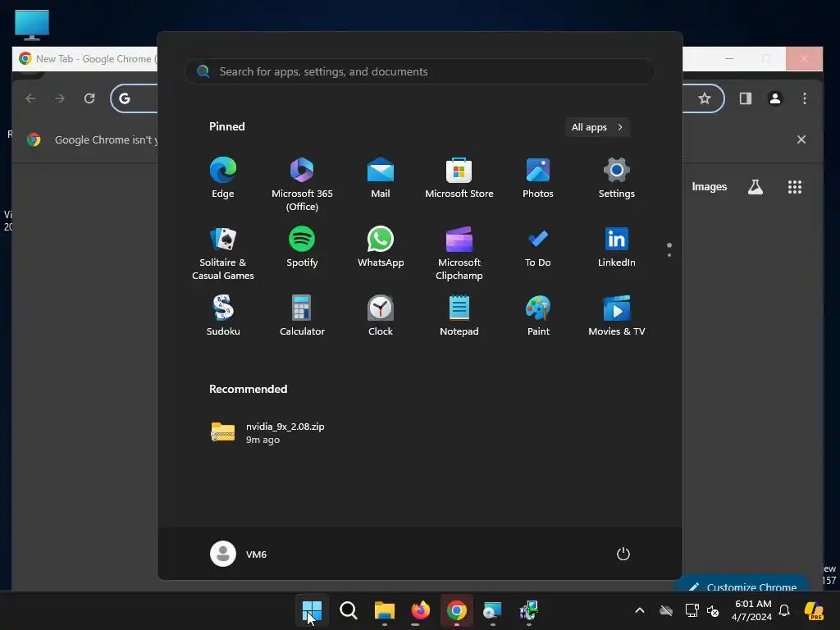
Task: Click the network icon in system tray
Action: tap(692, 610)
